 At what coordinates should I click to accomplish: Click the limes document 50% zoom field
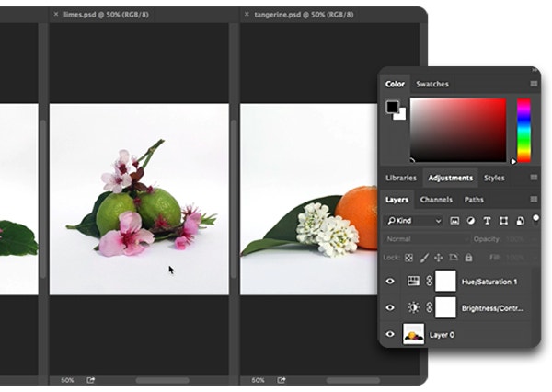point(67,380)
